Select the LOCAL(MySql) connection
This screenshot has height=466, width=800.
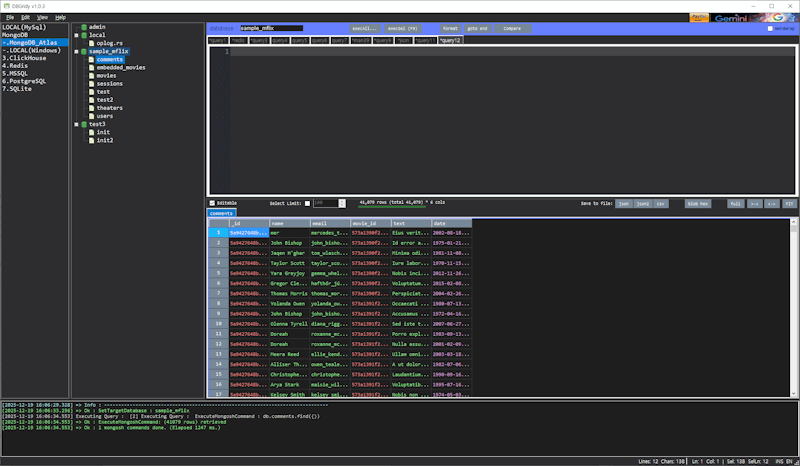(x=24, y=28)
